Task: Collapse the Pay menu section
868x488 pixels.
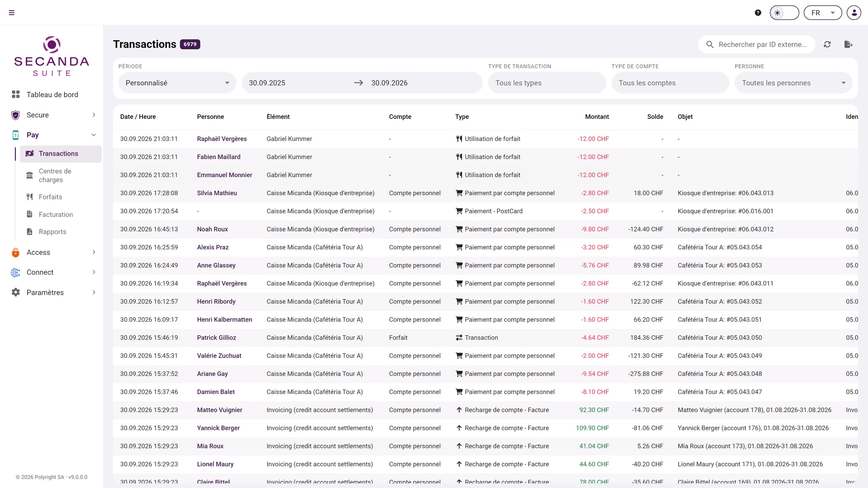Action: click(x=53, y=135)
